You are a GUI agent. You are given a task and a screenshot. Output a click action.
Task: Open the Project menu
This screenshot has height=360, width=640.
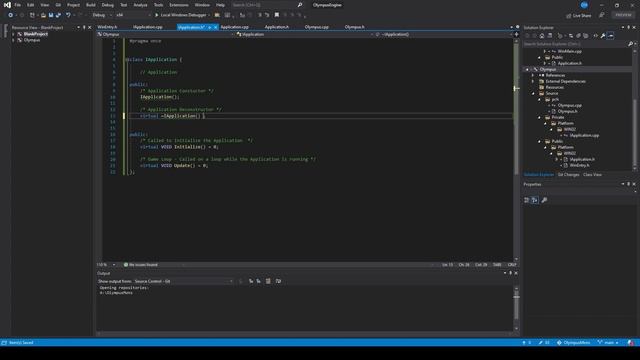pyautogui.click(x=73, y=5)
